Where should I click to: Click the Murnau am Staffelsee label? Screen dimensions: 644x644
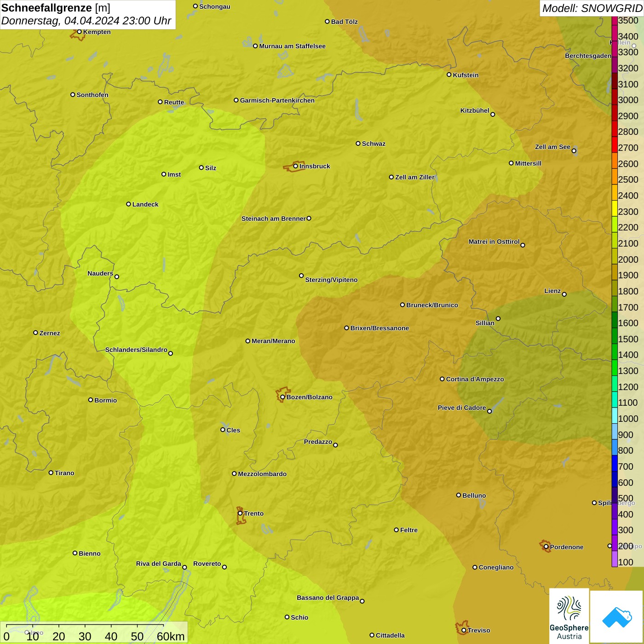point(293,46)
